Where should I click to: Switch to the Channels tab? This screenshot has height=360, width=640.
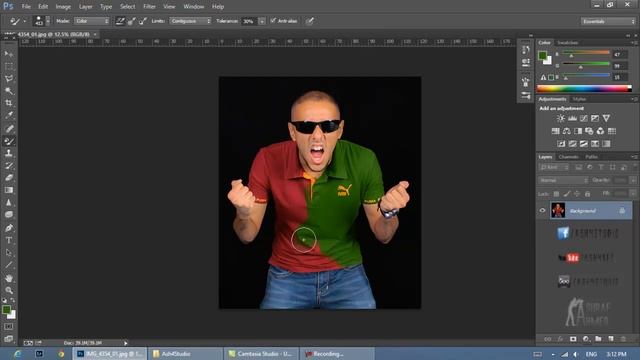pos(569,157)
